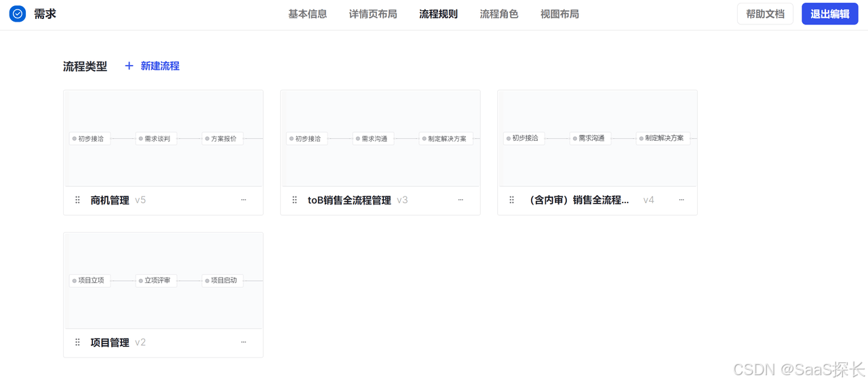Grab the drag handle icon for （含内审）销售全流程

[x=511, y=200]
